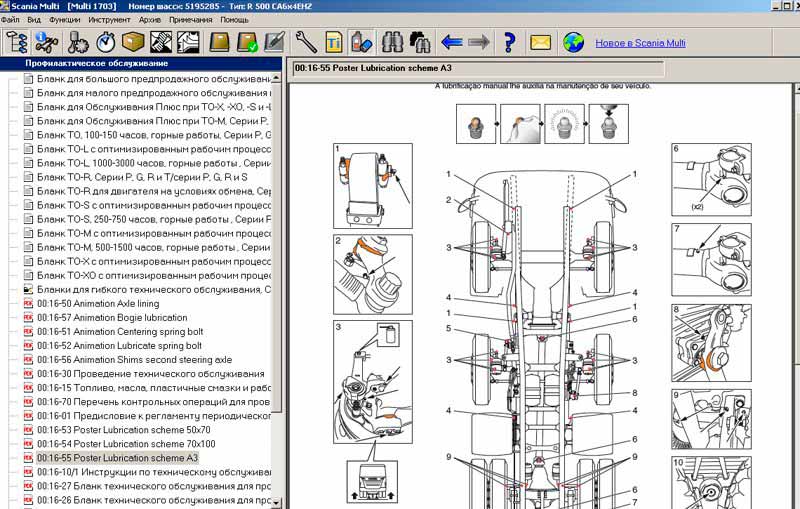Select the wrench tool icon
Image resolution: width=800 pixels, height=509 pixels.
pos(306,42)
